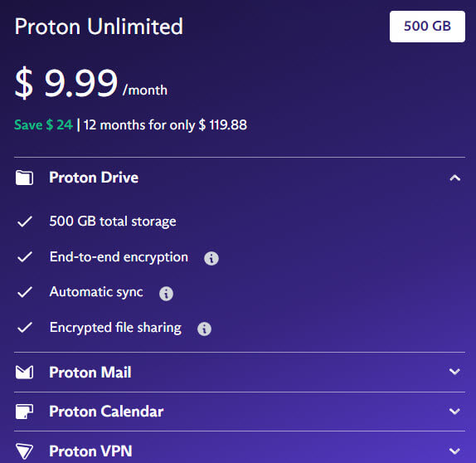Click the Proton Unlimited plan title

pyautogui.click(x=99, y=27)
